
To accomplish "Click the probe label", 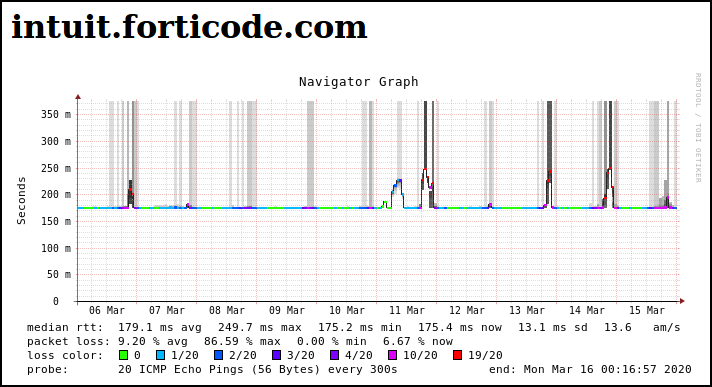I will click(48, 369).
